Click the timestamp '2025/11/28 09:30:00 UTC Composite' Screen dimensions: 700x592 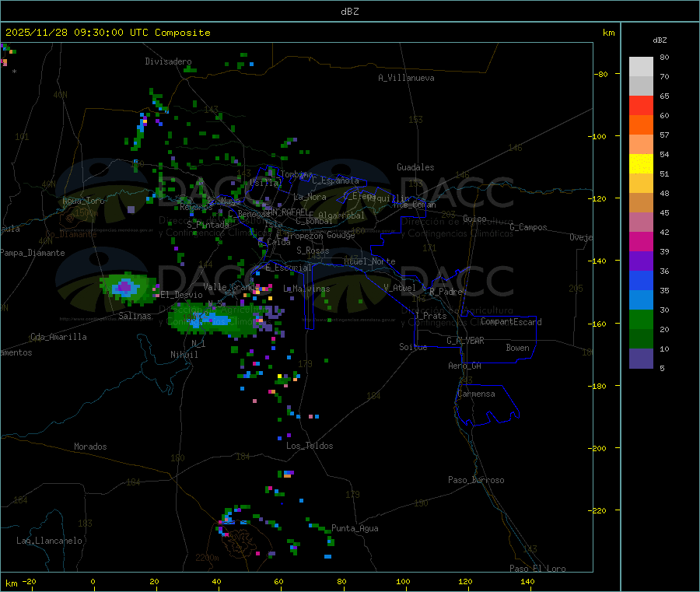coord(107,33)
